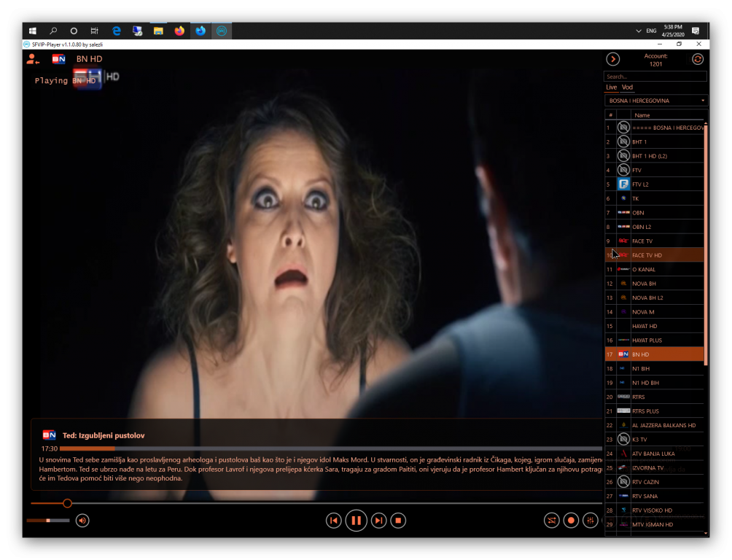Toggle the shuffle icon in control bar
Viewport: 732px width, 560px height.
click(x=552, y=521)
